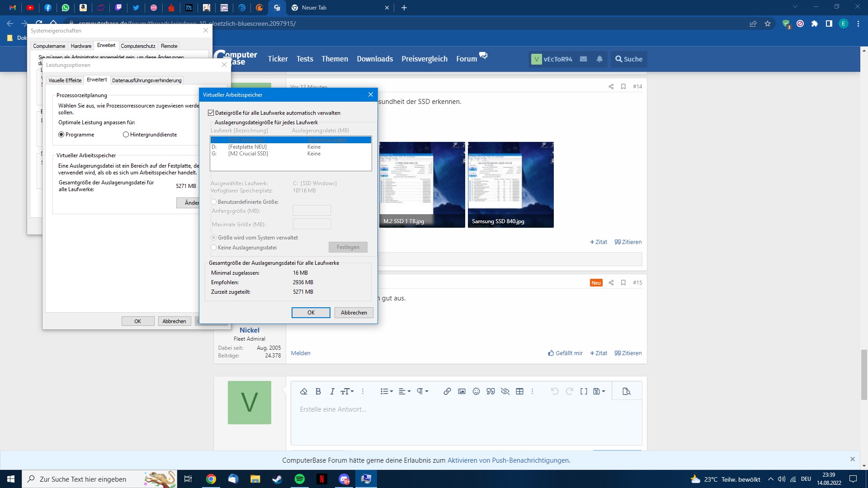
Task: Click the insert image icon in editor
Action: 462,391
